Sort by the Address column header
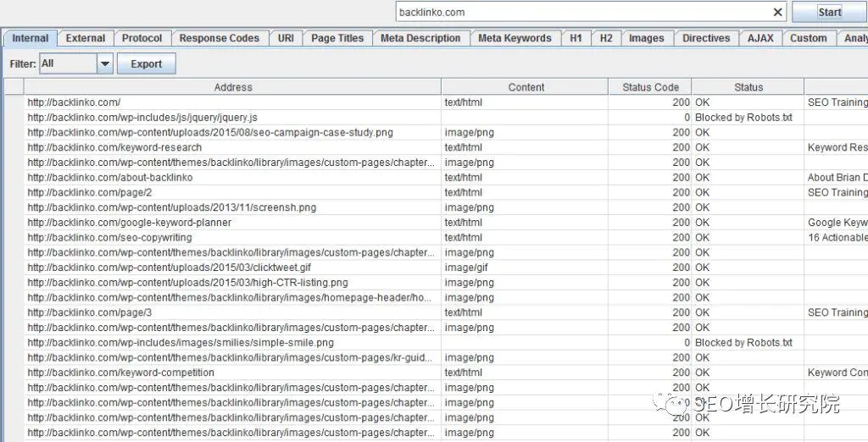This screenshot has width=868, height=442. coord(233,87)
